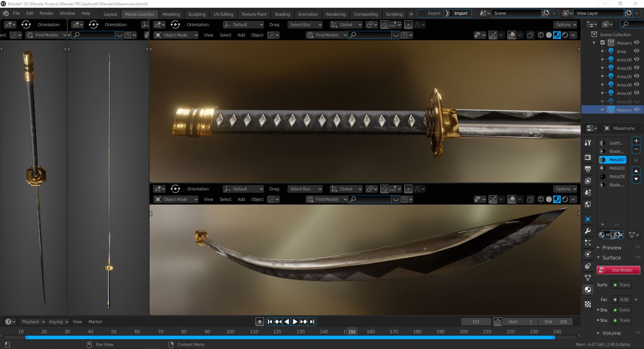Image resolution: width=644 pixels, height=349 pixels.
Task: Open the Active Tool settings tab
Action: [588, 143]
